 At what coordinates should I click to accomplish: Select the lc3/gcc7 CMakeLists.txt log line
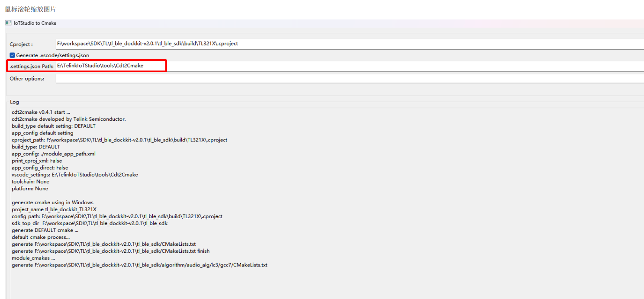139,265
